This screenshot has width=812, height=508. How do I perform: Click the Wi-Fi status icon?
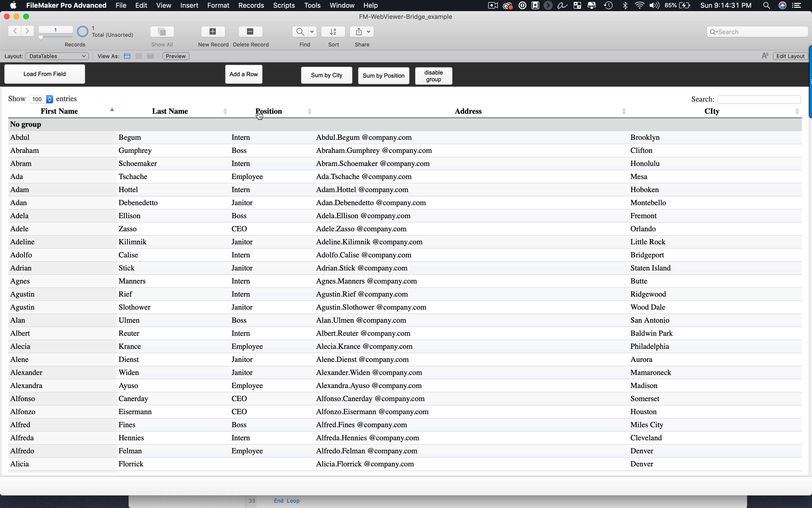tap(639, 5)
